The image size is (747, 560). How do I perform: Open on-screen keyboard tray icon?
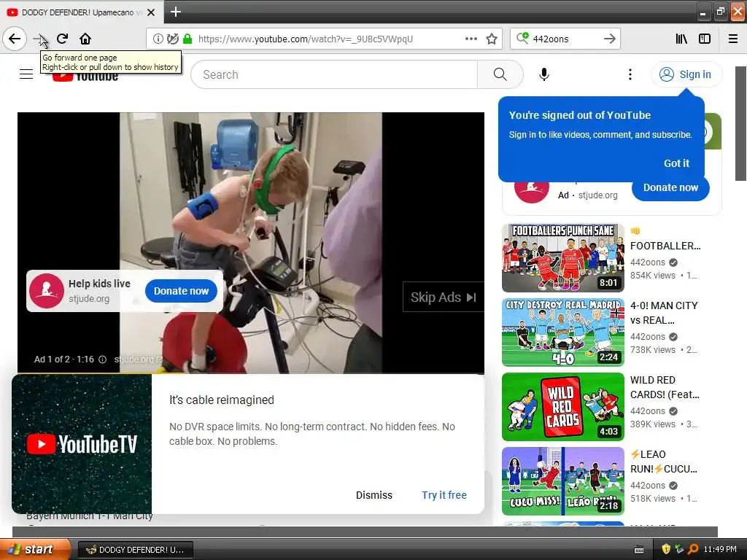click(639, 550)
